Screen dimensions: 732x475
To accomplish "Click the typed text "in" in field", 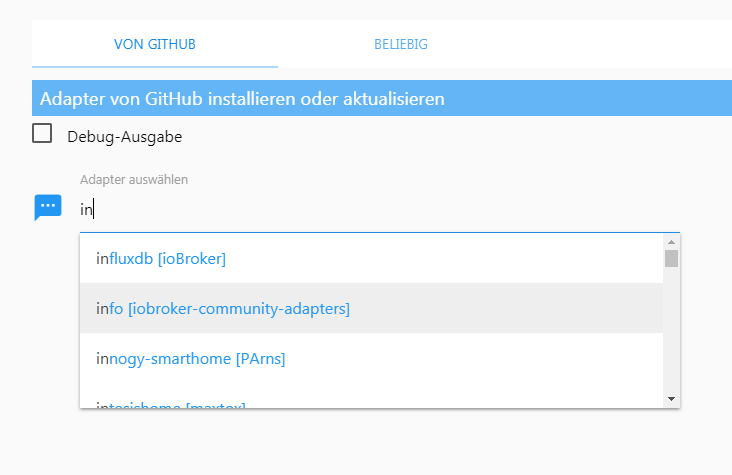I will [86, 210].
